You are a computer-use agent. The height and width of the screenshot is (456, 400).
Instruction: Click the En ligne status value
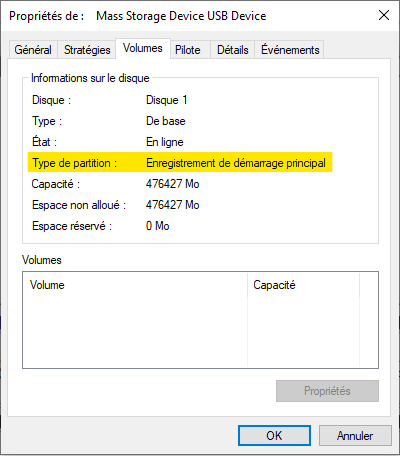click(x=165, y=142)
